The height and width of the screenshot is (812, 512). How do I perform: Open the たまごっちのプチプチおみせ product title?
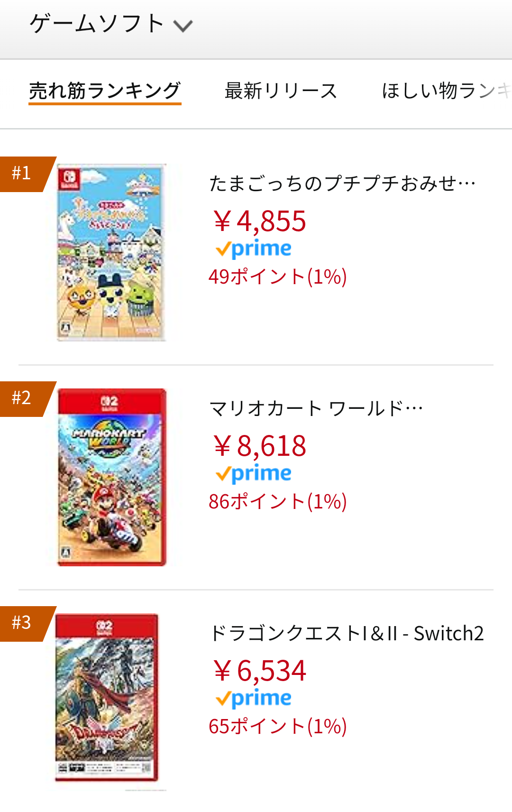pos(342,184)
